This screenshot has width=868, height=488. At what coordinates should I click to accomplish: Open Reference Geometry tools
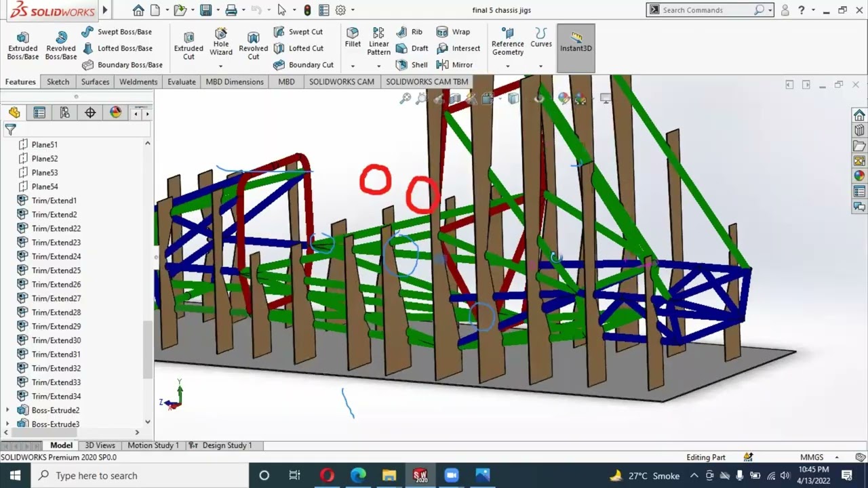tap(508, 42)
